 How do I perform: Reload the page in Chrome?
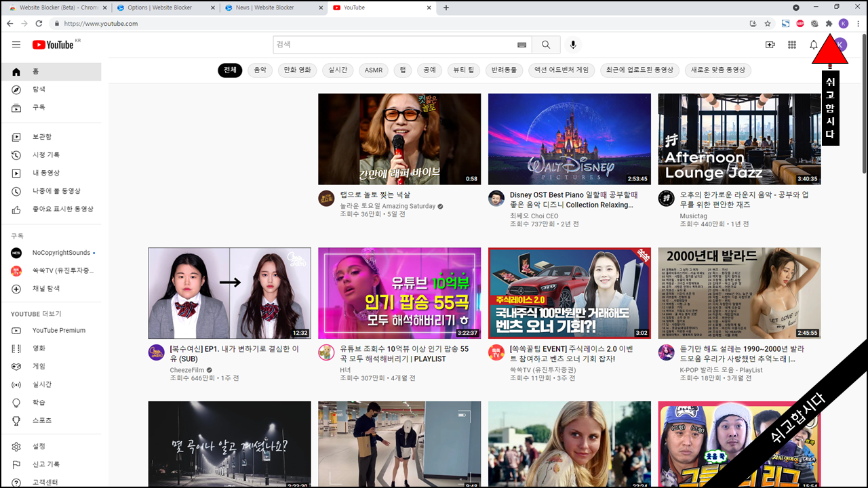(39, 23)
